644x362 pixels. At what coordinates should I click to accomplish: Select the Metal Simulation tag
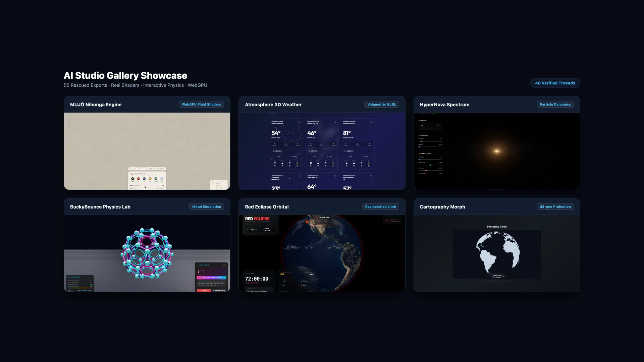207,207
